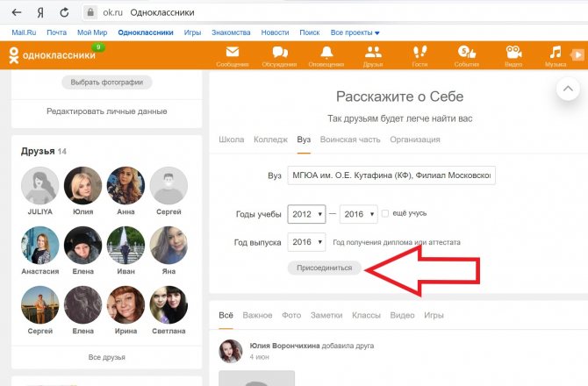This screenshot has height=386, width=588.
Task: Switch to the Колледж tab
Action: click(270, 139)
